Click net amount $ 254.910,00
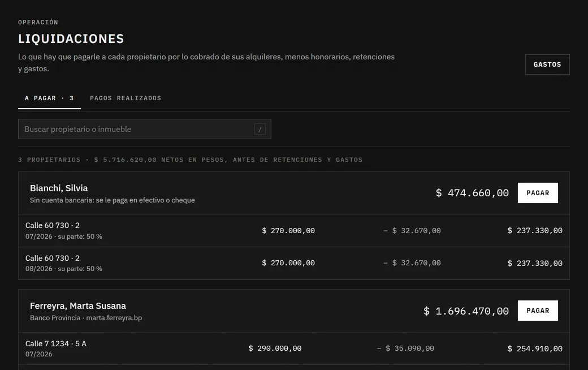 (535, 349)
